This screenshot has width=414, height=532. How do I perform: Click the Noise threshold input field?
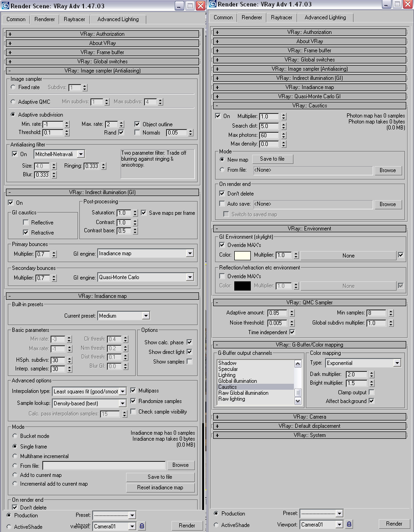pyautogui.click(x=277, y=323)
